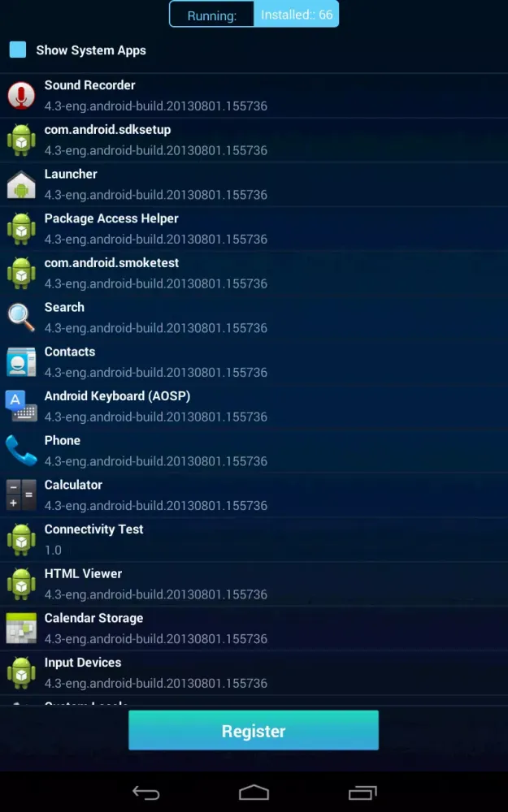Tap the Calculator app icon
This screenshot has height=812, width=508.
[21, 495]
